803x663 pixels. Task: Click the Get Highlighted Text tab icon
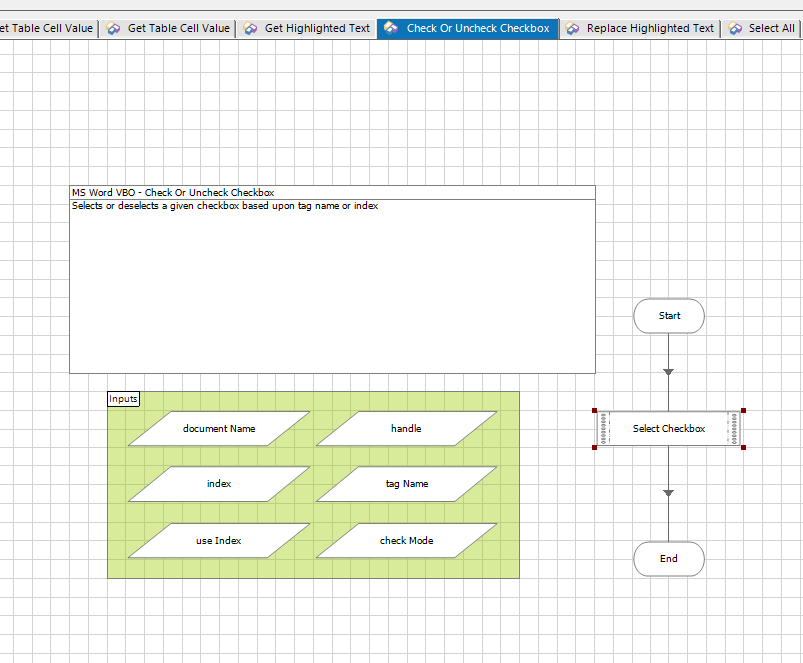(x=251, y=29)
